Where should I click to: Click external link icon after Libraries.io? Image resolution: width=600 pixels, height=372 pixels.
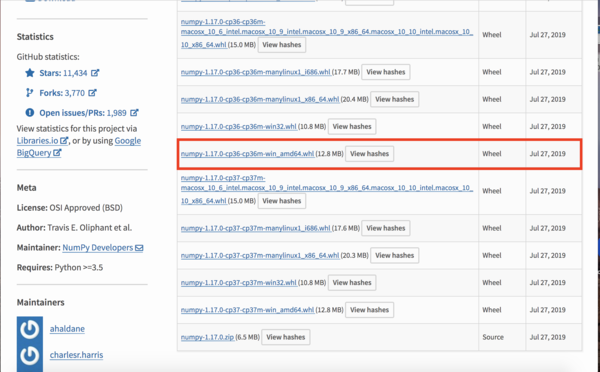tap(64, 140)
